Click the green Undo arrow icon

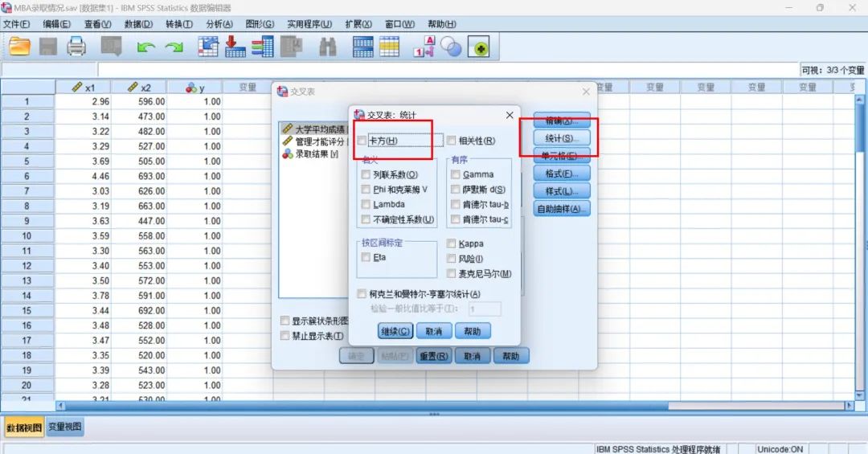click(x=146, y=47)
